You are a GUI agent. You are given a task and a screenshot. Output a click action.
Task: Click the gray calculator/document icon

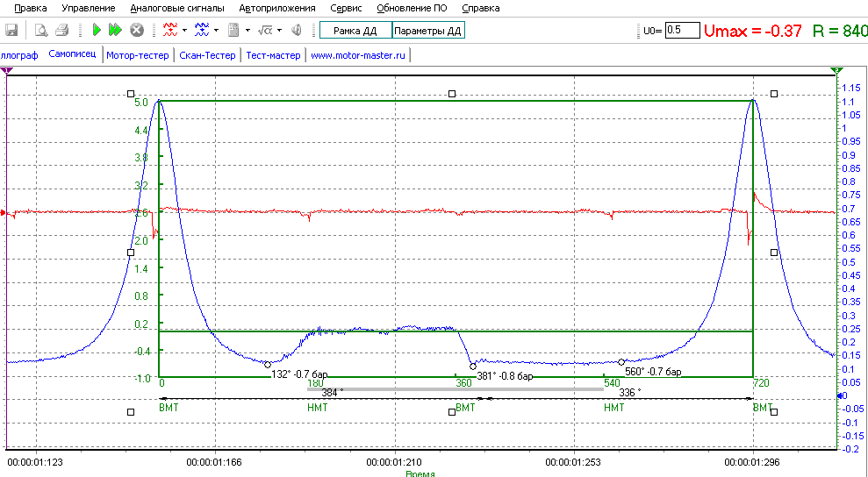pyautogui.click(x=233, y=30)
